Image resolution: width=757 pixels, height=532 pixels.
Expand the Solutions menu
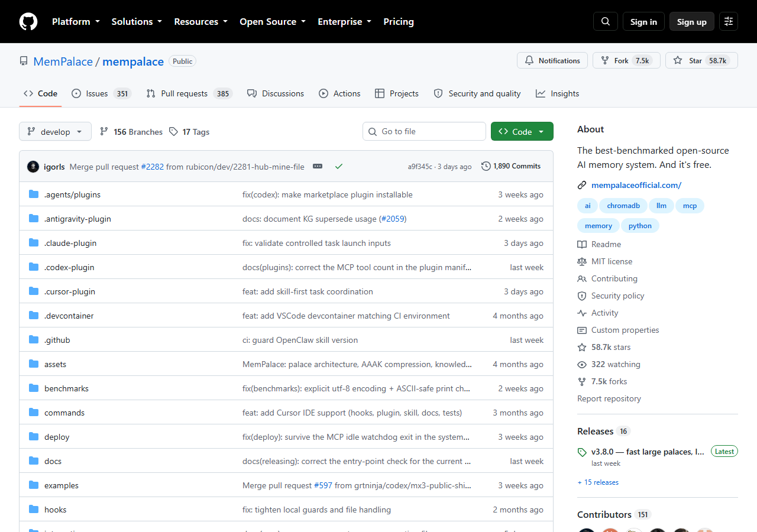(137, 21)
